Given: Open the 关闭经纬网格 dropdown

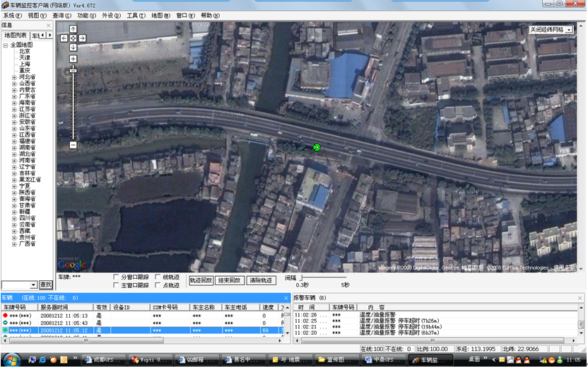Looking at the screenshot, I should [568, 30].
